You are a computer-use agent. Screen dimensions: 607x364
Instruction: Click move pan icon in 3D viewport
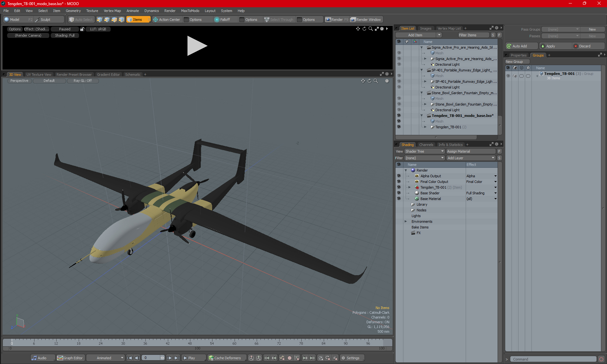click(363, 81)
